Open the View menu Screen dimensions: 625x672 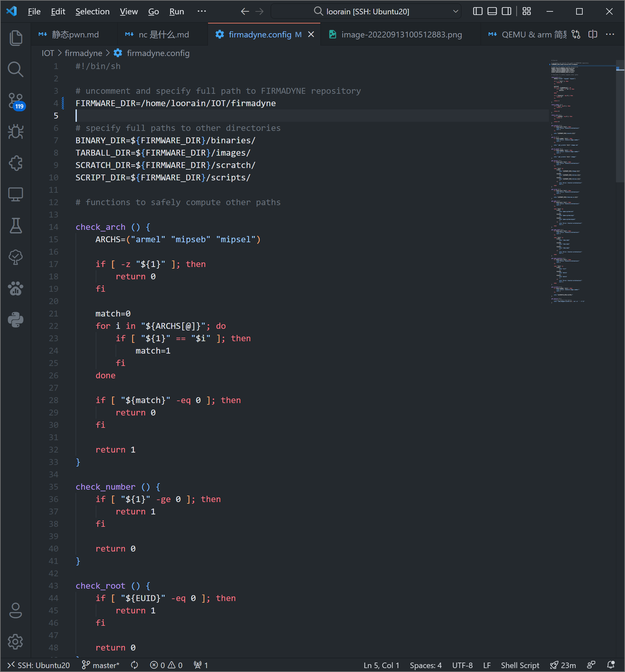click(129, 11)
